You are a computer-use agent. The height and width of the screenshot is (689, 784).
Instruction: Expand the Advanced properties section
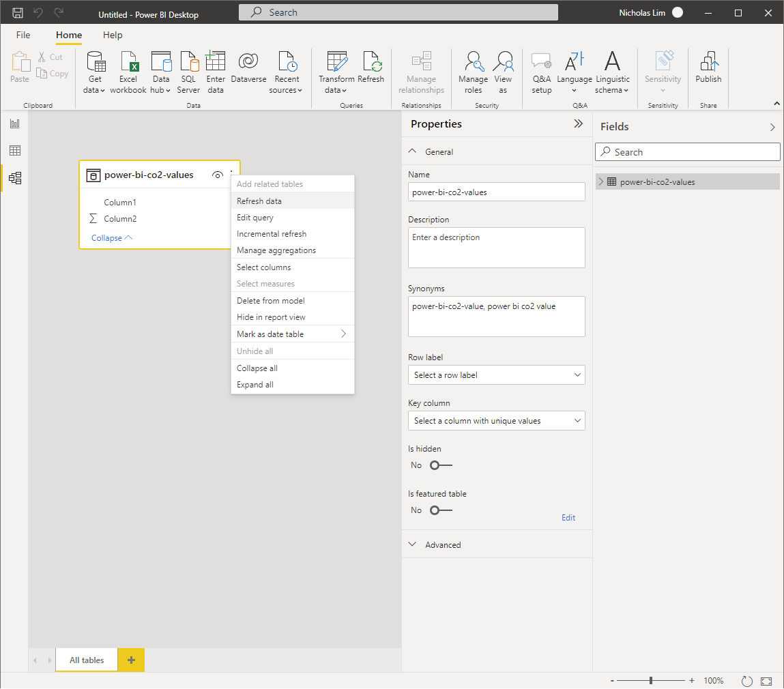(x=412, y=544)
